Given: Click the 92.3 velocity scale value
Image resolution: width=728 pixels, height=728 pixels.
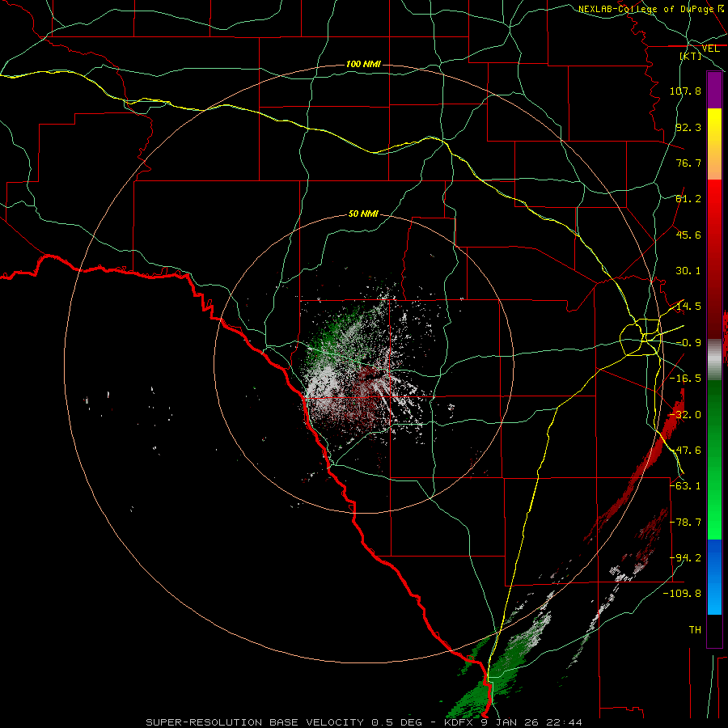Looking at the screenshot, I should click(x=688, y=127).
